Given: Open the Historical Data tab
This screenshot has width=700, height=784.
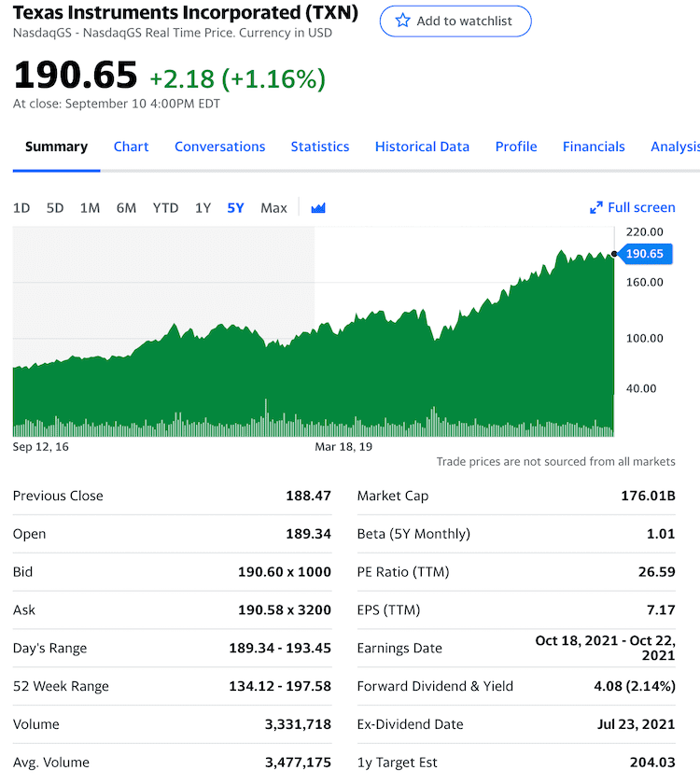Looking at the screenshot, I should (422, 147).
